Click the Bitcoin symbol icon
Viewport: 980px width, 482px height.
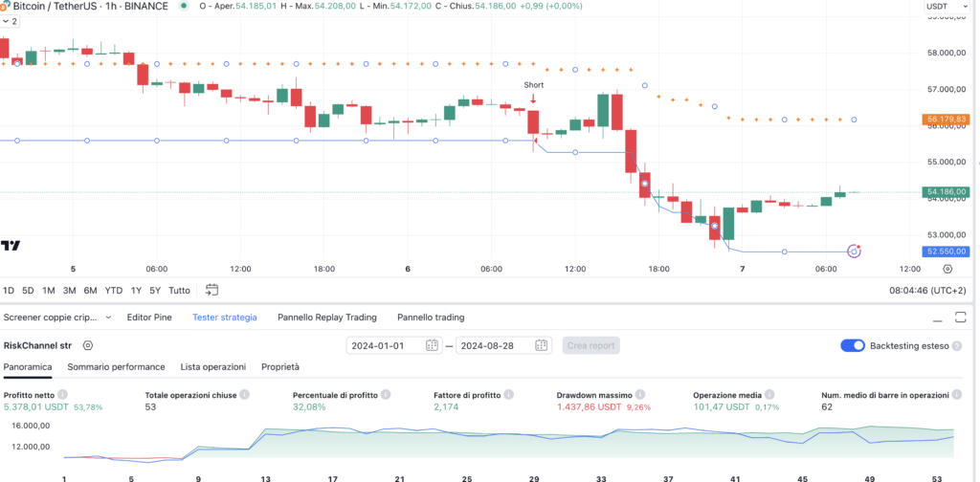5,7
